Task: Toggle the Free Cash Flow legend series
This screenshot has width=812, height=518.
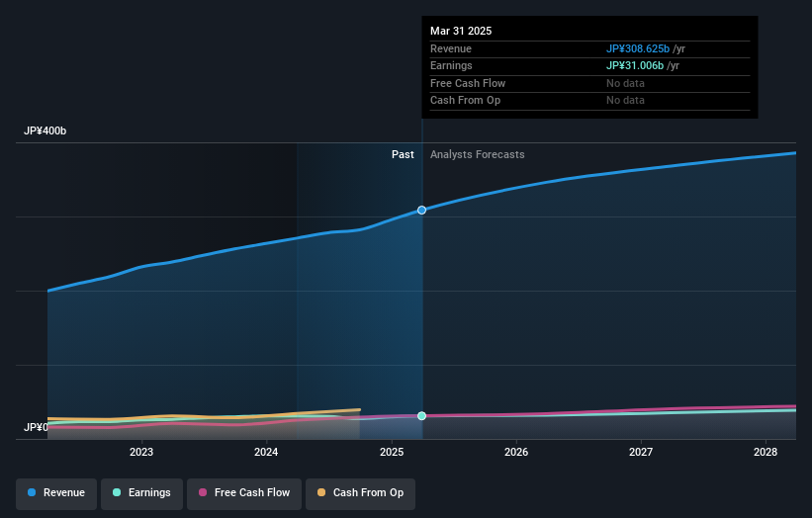Action: [x=244, y=492]
